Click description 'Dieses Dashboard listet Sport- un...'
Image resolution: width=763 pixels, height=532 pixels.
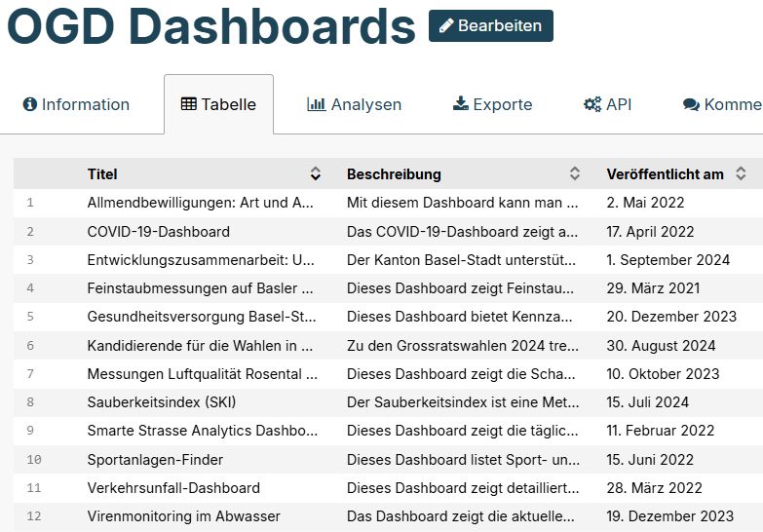tap(463, 460)
